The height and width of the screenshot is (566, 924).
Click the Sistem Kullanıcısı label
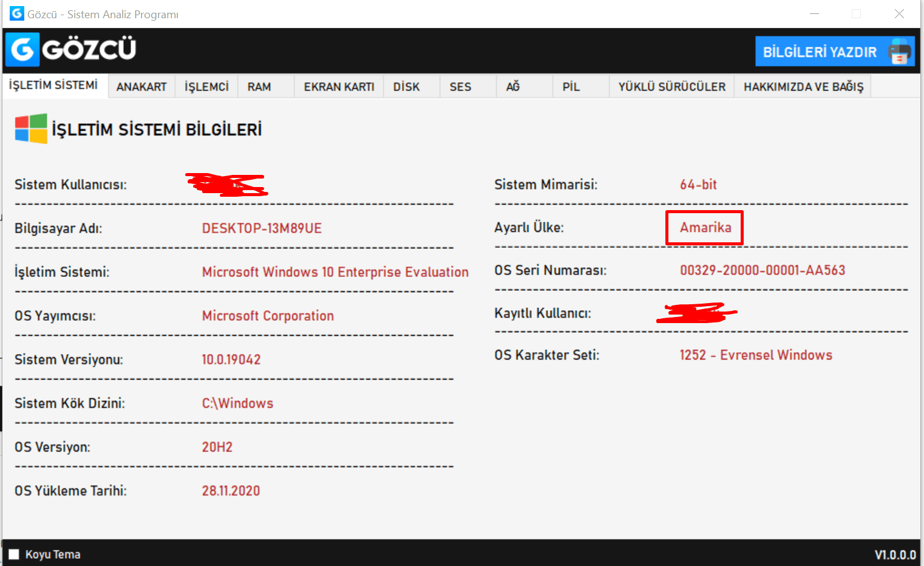(70, 185)
